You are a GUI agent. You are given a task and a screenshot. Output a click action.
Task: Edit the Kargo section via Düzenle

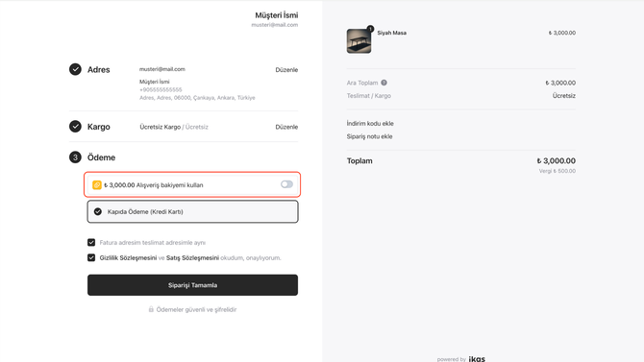pyautogui.click(x=286, y=127)
